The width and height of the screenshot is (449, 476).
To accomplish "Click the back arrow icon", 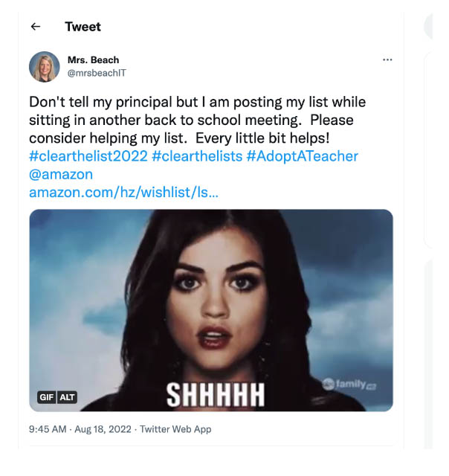I will click(x=36, y=27).
